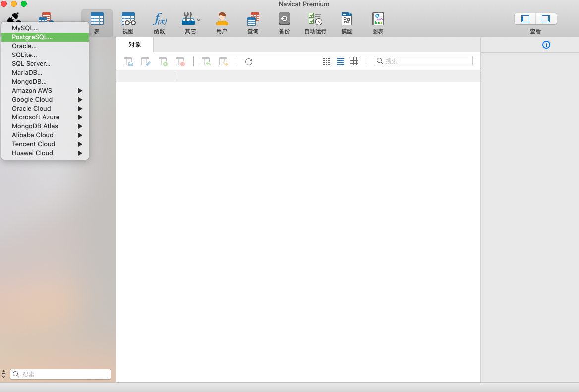Click the import wizard icon
The image size is (579, 392).
coord(206,61)
